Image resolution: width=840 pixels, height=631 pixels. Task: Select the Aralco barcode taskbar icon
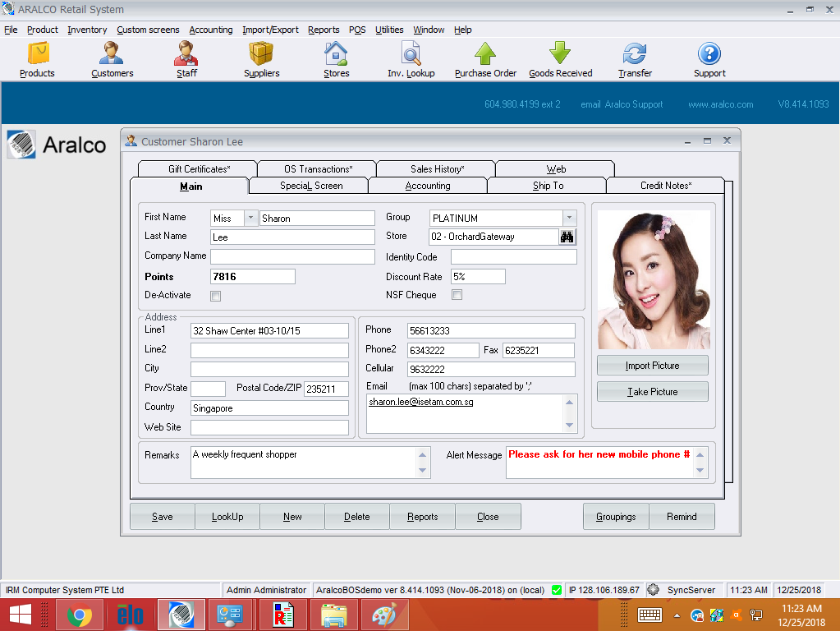pos(181,615)
